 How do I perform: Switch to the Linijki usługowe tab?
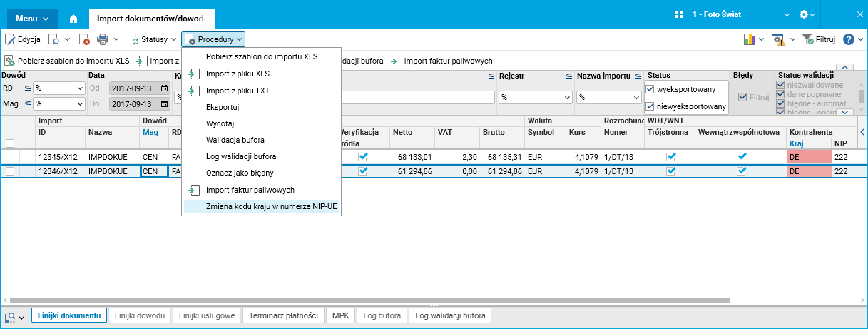click(207, 315)
